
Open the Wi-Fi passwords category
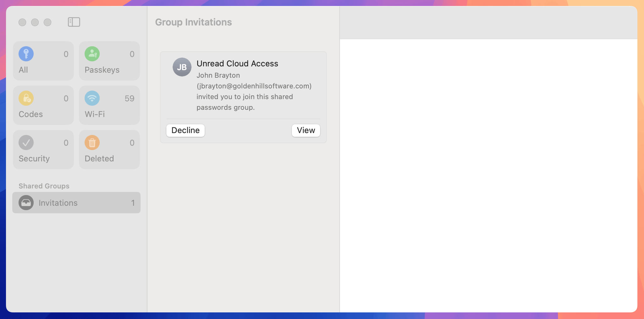[x=109, y=105]
